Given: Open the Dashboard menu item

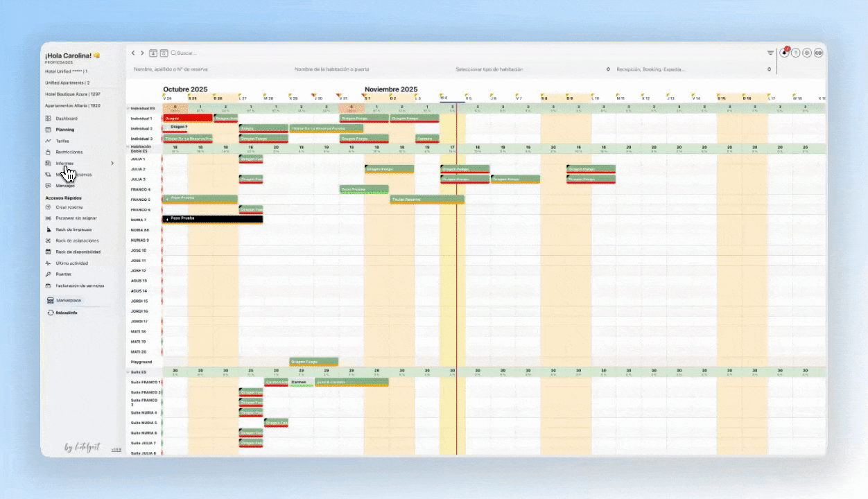Looking at the screenshot, I should pyautogui.click(x=67, y=119).
